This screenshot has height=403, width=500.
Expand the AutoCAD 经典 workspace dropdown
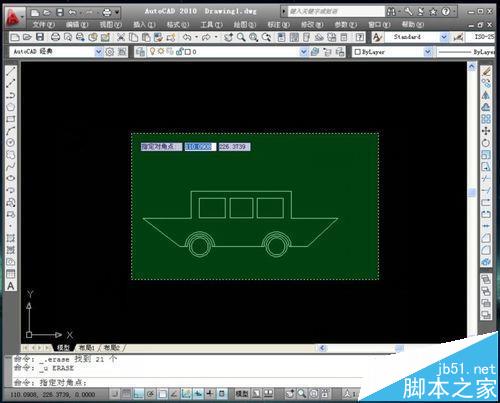coord(99,52)
